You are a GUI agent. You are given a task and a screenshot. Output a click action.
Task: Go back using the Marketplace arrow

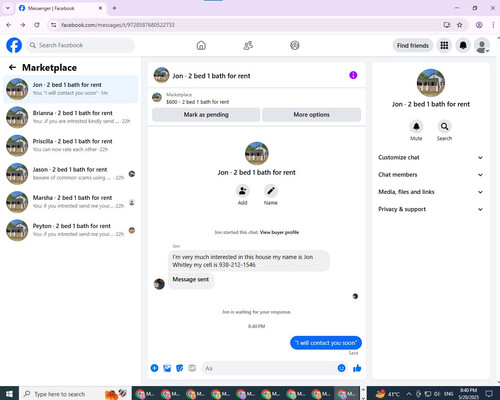point(12,68)
